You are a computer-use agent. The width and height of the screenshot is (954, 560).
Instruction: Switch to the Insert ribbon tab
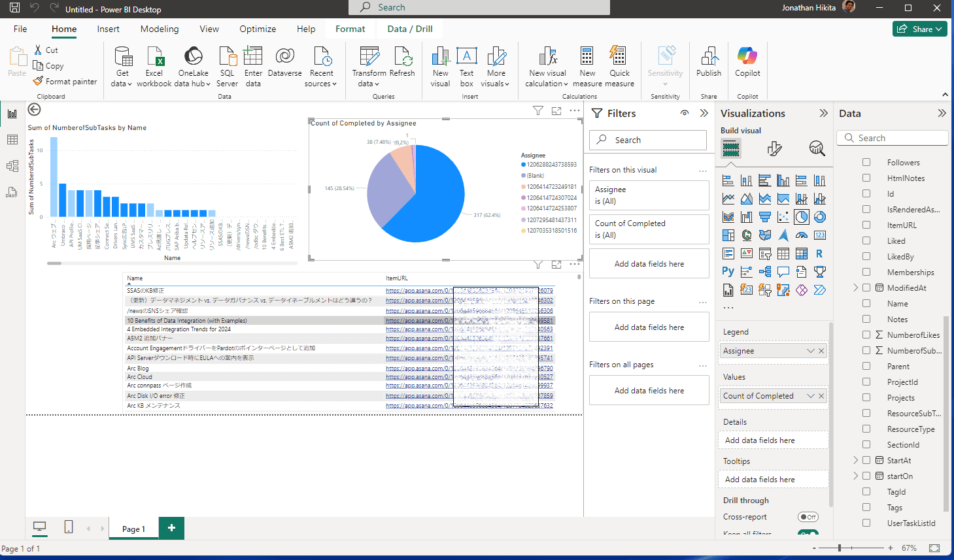(x=108, y=29)
